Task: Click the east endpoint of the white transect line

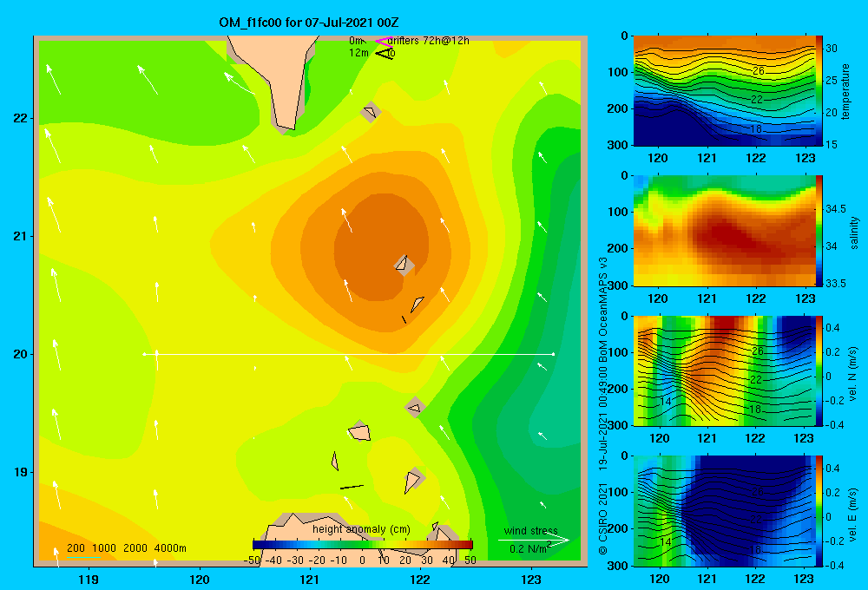Action: [554, 354]
